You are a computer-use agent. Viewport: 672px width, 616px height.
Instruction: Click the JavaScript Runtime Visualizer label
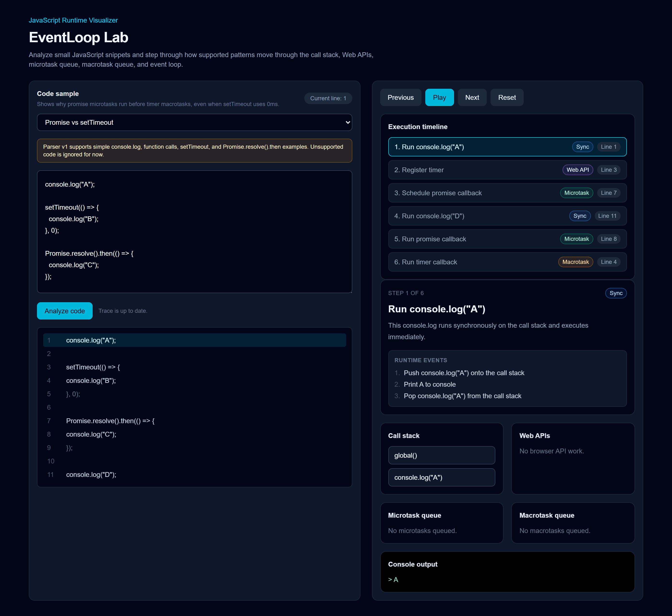pos(73,20)
